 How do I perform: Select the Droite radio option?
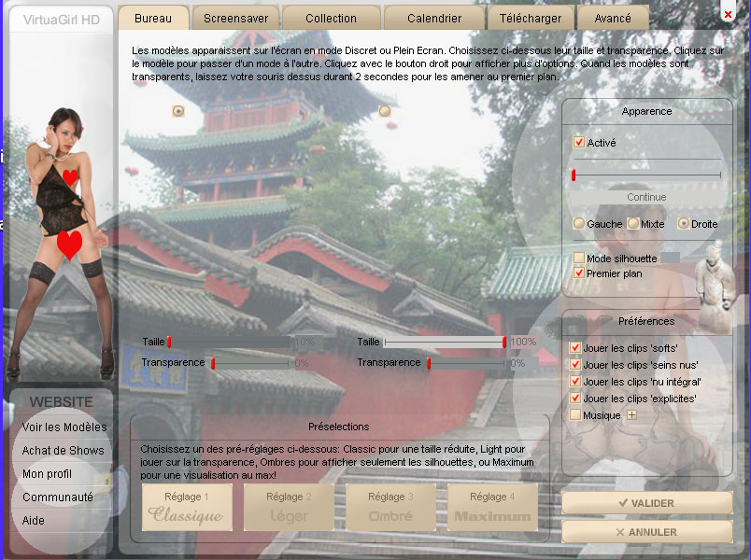pos(684,223)
